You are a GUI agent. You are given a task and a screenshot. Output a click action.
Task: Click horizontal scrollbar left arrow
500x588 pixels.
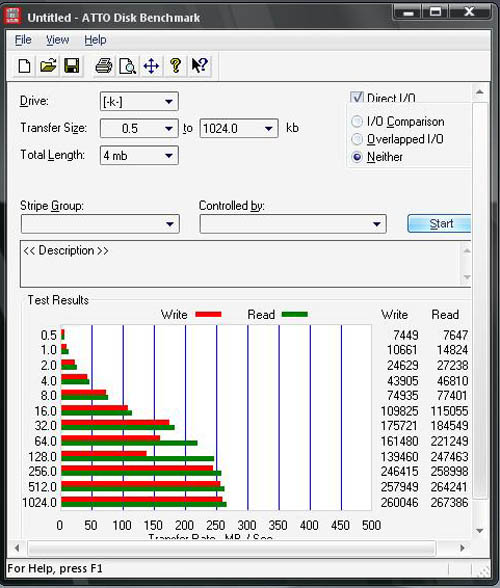click(17, 548)
